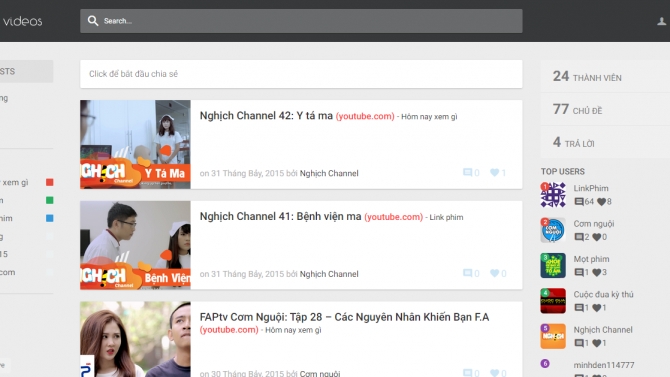Image resolution: width=670 pixels, height=377 pixels.
Task: Open Nghịch Channel avatar in Top Users
Action: point(553,336)
